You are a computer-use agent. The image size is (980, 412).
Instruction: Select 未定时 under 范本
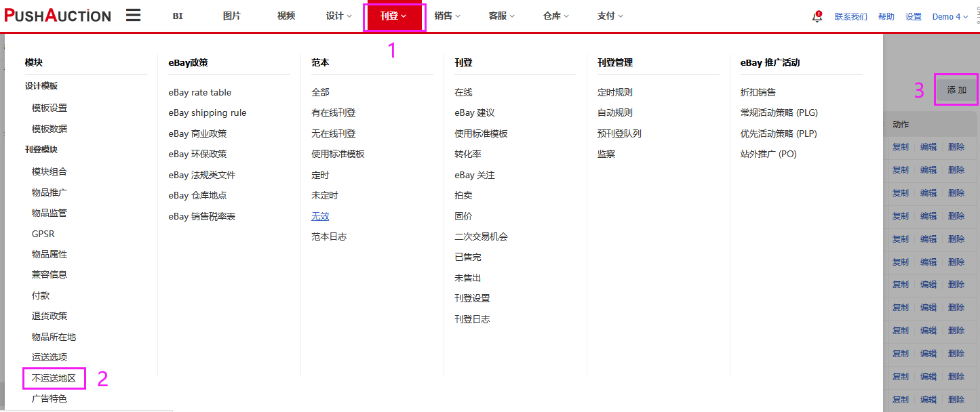[325, 195]
